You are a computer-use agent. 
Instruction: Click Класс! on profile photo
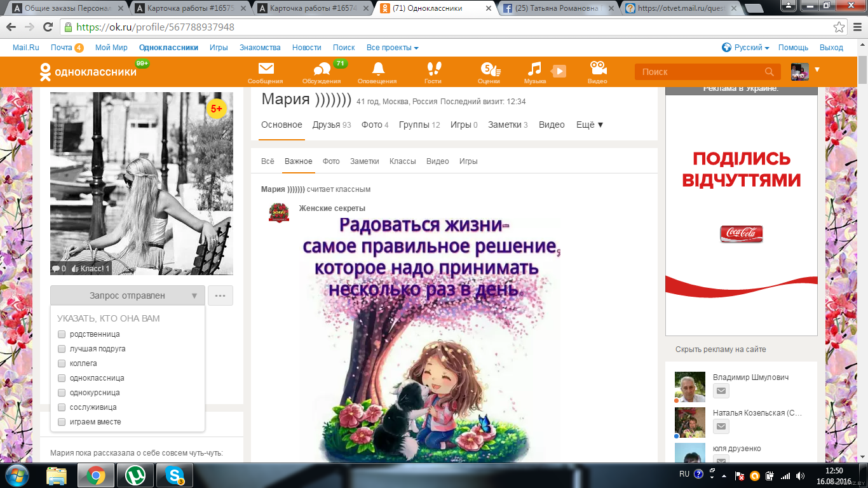click(91, 269)
